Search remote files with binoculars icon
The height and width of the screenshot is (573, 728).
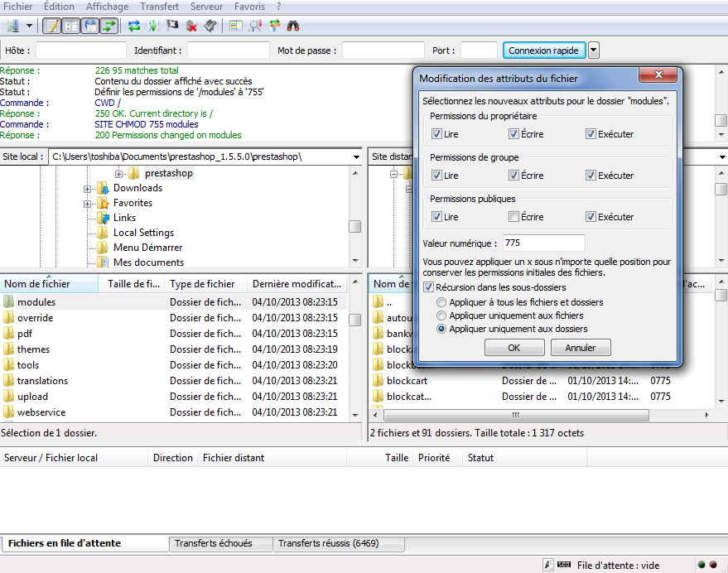[293, 26]
